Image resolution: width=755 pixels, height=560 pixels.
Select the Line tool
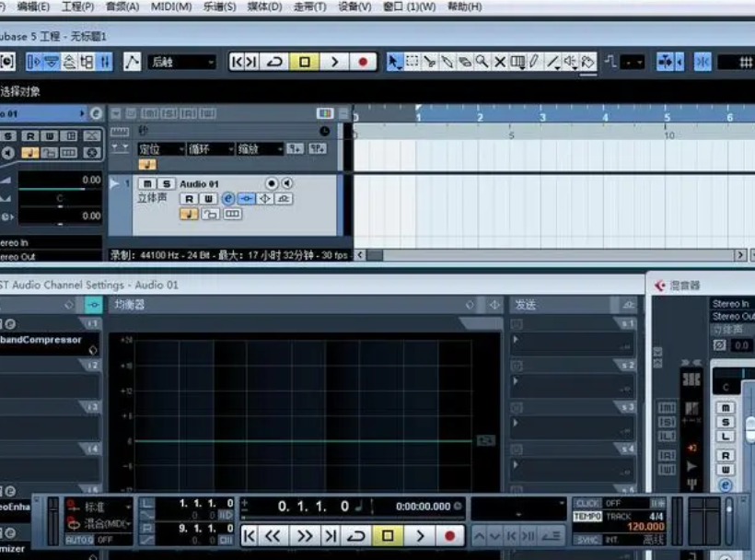point(552,62)
